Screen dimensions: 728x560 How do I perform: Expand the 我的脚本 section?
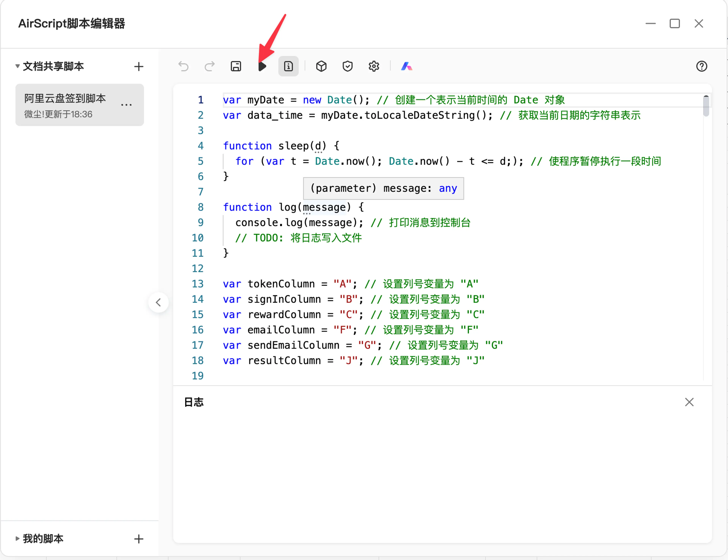click(17, 539)
